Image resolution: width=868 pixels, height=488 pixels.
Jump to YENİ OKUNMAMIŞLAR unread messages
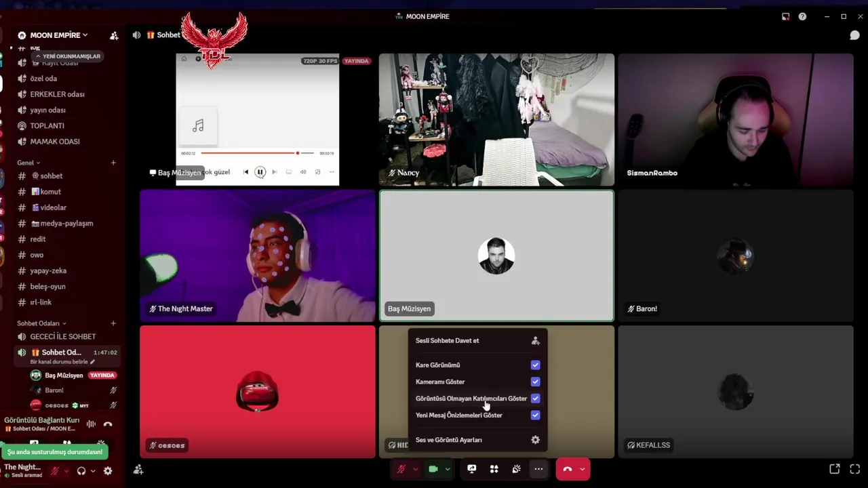point(68,56)
